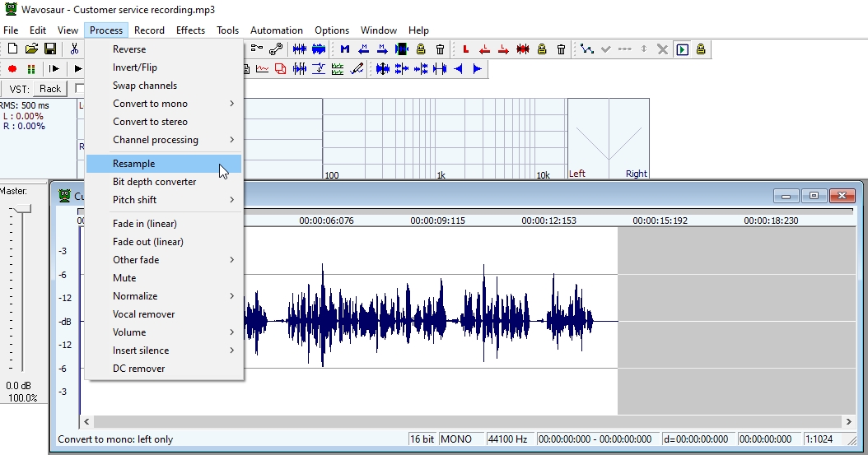
Task: Click the red L loop point icon
Action: click(x=466, y=49)
